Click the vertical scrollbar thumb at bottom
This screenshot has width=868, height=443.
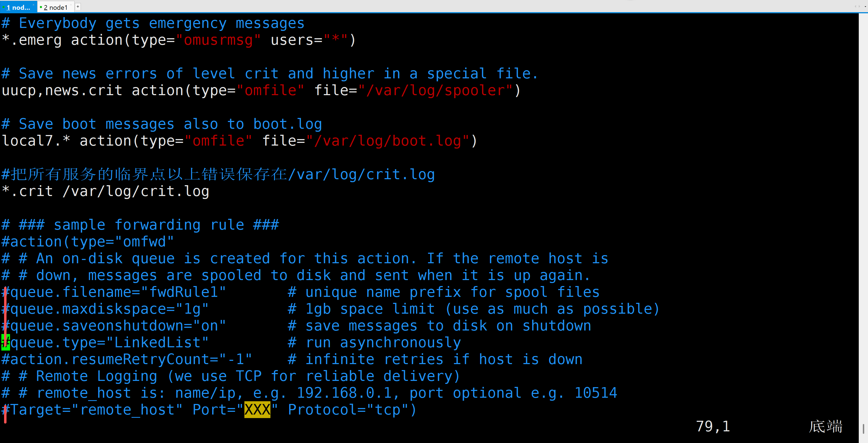click(863, 429)
